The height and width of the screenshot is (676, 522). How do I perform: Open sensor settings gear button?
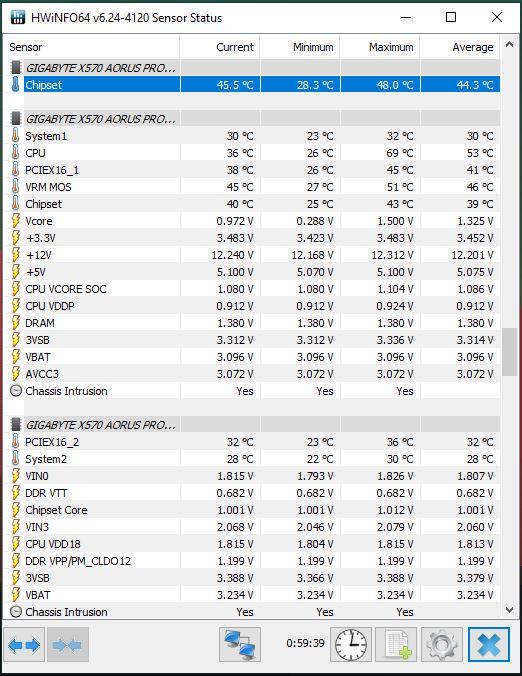(x=442, y=645)
